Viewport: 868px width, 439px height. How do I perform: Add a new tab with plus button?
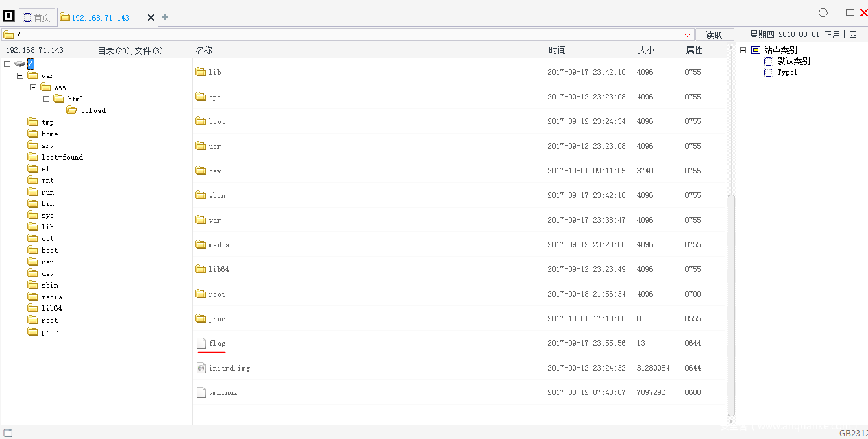click(165, 17)
